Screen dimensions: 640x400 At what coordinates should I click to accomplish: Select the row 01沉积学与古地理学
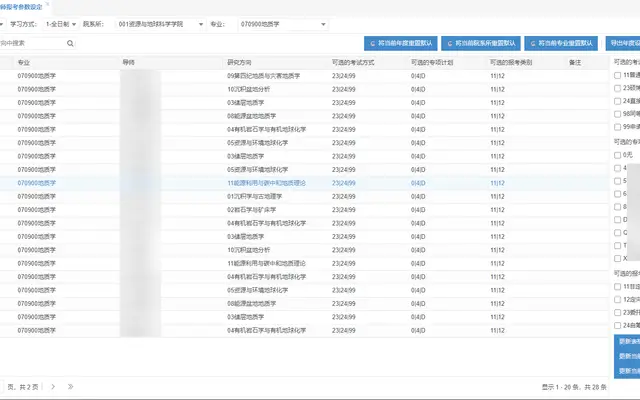tap(304, 196)
